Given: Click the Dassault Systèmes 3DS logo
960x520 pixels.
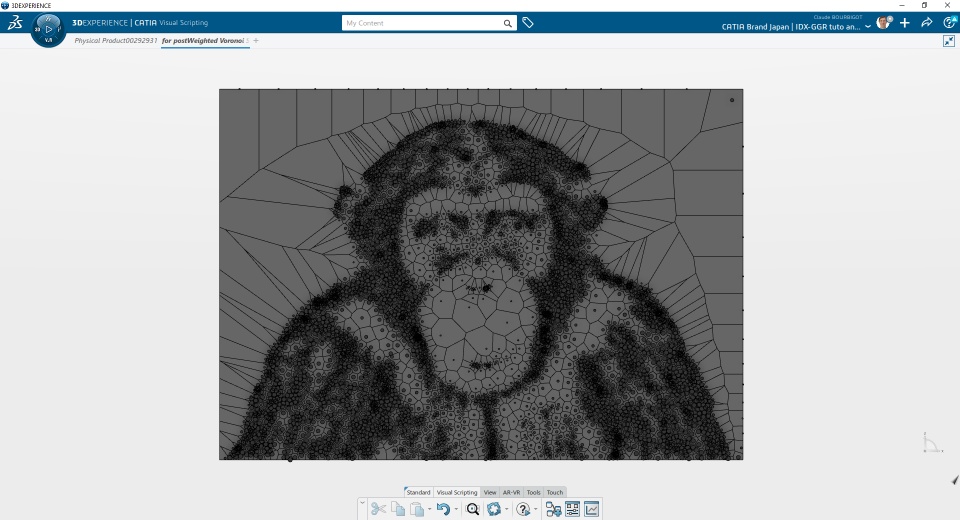Looking at the screenshot, I should (x=15, y=23).
